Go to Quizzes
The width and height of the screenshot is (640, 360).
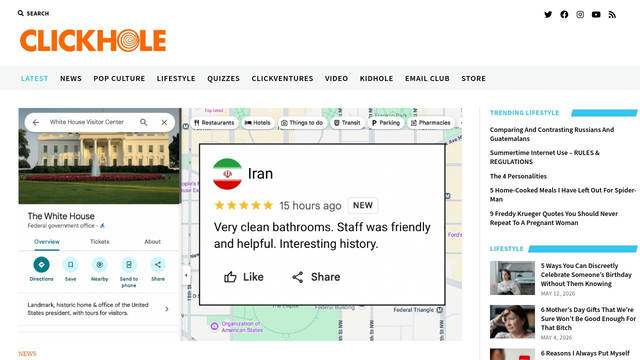coord(223,78)
